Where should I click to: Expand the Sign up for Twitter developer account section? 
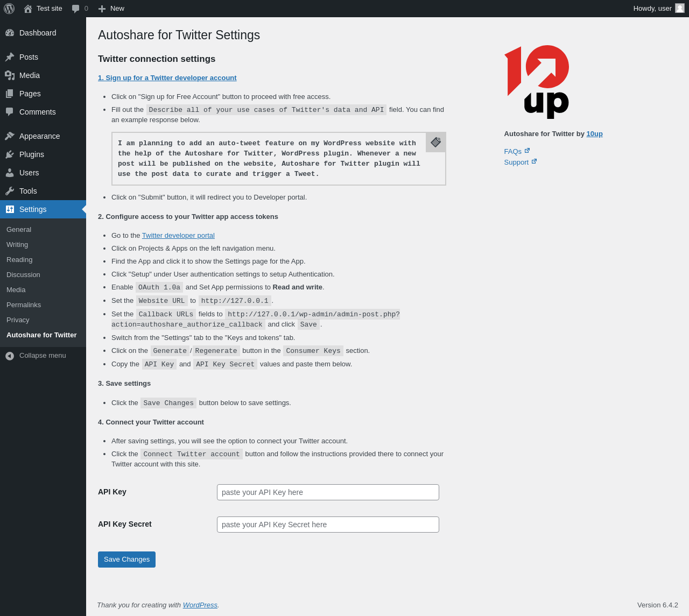coord(167,78)
